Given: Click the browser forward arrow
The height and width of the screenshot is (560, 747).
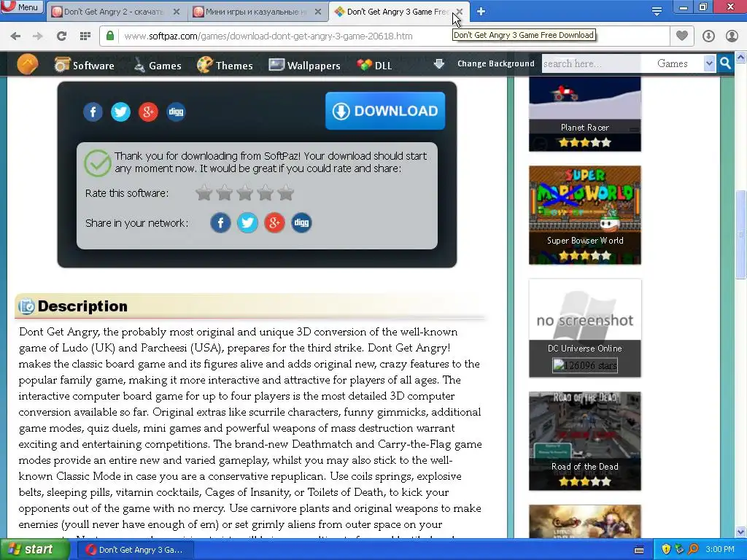Looking at the screenshot, I should (x=38, y=36).
